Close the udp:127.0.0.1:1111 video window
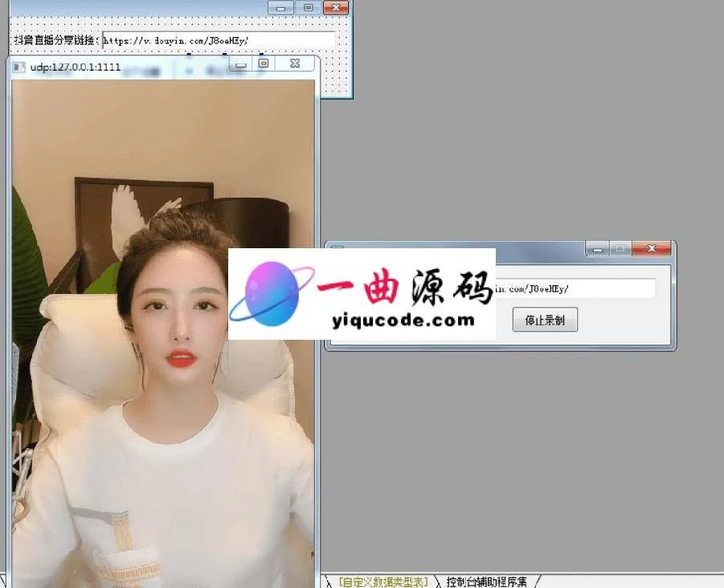 pyautogui.click(x=295, y=63)
